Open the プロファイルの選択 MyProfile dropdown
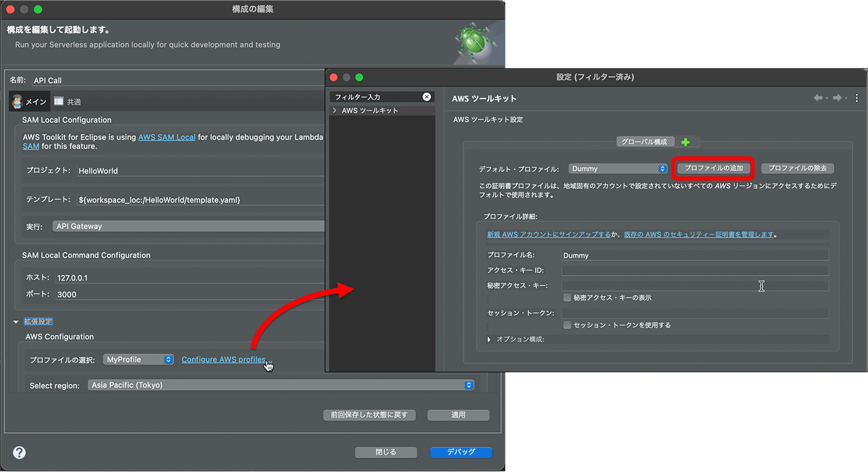Viewport: 868px width, 472px height. 139,359
